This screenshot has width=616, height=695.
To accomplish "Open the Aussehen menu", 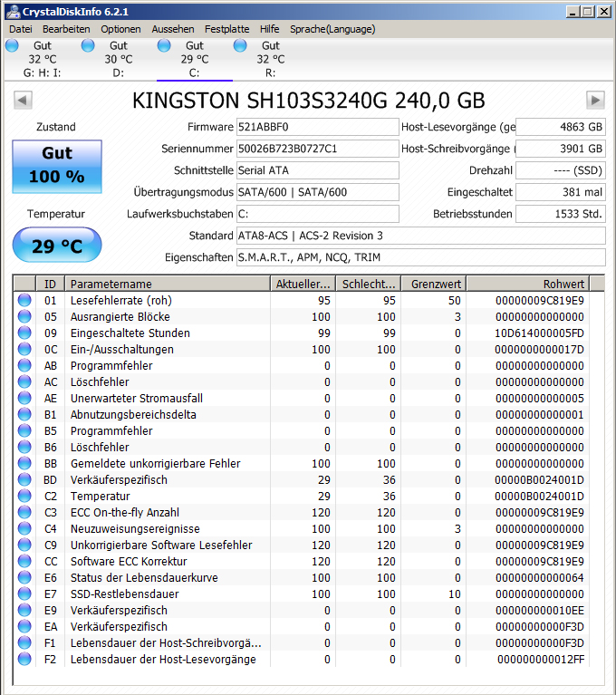I will tap(173, 29).
